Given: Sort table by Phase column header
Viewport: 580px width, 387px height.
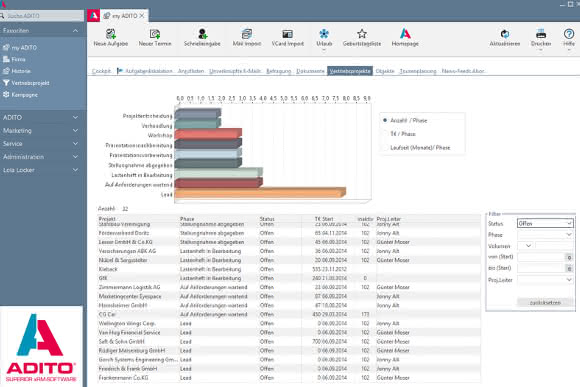Looking at the screenshot, I should click(187, 219).
